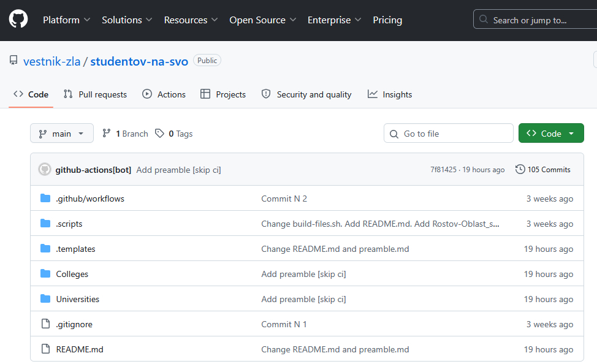The height and width of the screenshot is (364, 597).
Task: Click the GitHub Octocat logo
Action: point(18,19)
